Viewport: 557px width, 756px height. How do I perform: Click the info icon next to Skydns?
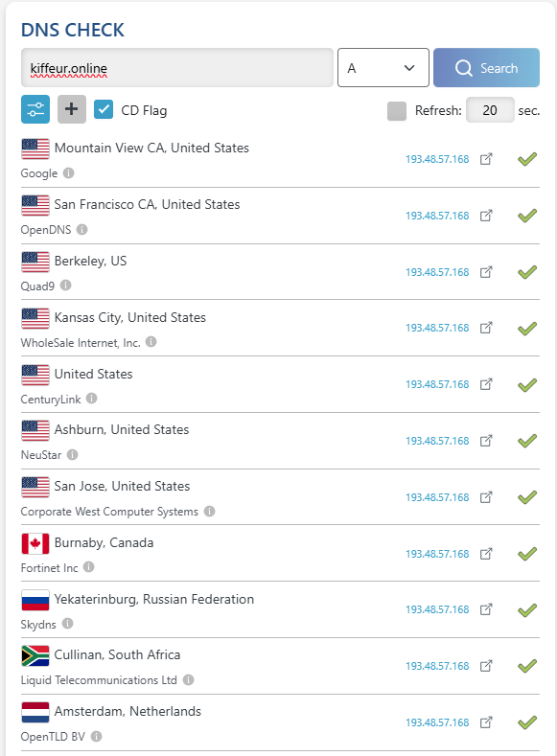(67, 624)
